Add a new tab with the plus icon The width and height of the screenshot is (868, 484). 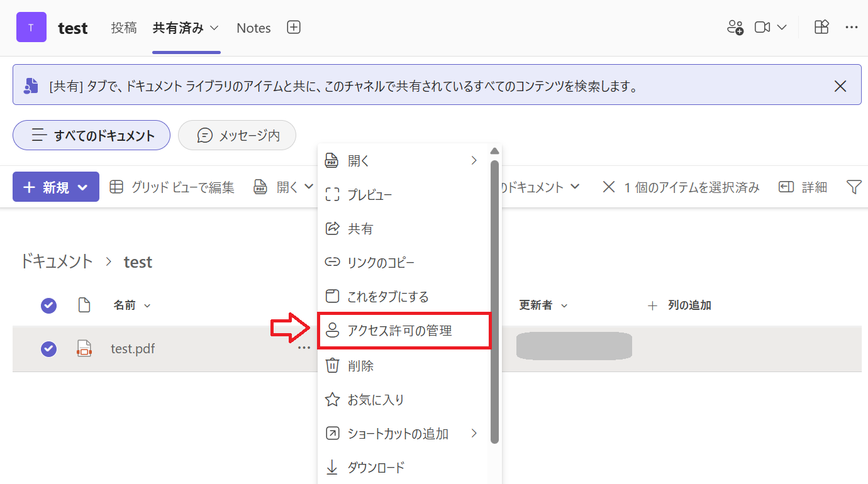[x=293, y=27]
